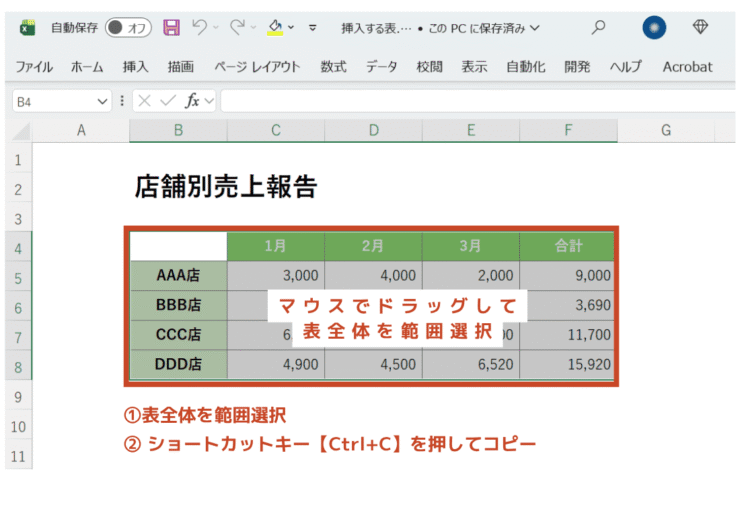Select column G header
The height and width of the screenshot is (505, 740).
(666, 130)
